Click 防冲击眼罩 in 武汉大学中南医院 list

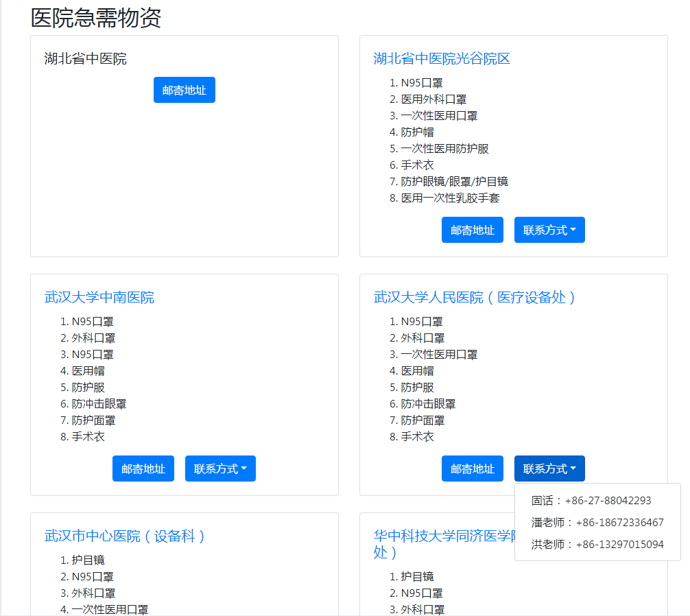click(99, 404)
